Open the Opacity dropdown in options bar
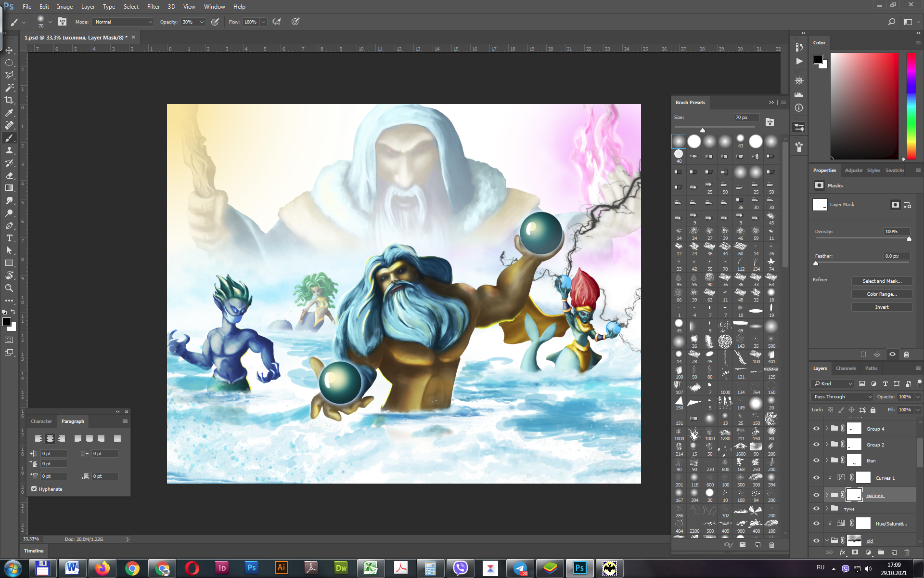This screenshot has height=578, width=924. pos(202,22)
